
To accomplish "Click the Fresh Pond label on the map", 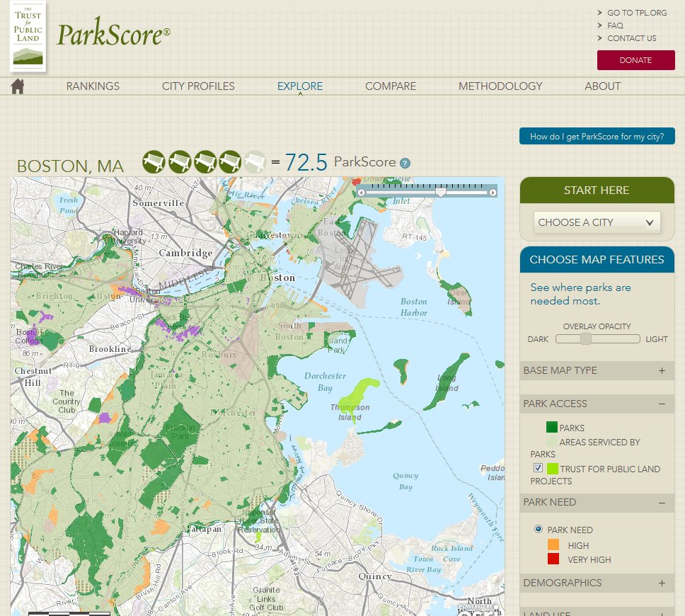I will (69, 205).
